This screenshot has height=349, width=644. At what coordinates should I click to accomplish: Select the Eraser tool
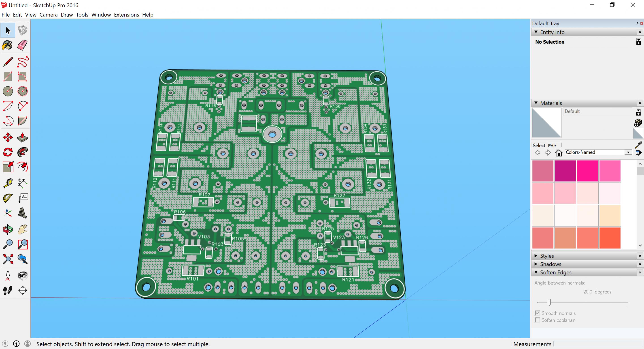pos(23,45)
